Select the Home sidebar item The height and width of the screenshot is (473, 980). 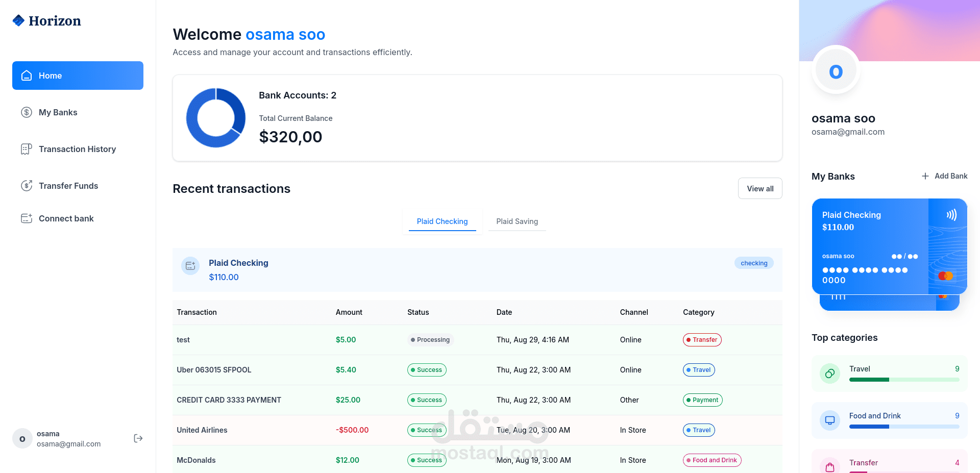[x=78, y=76]
